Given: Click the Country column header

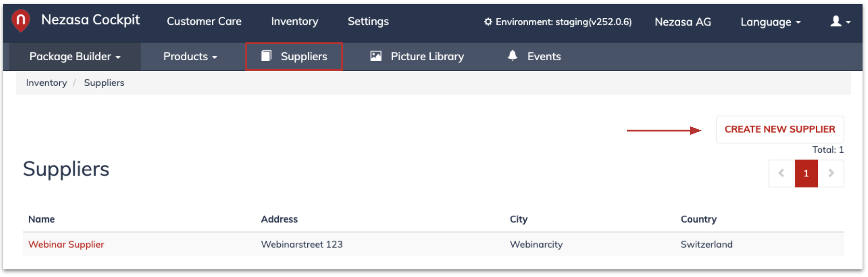Looking at the screenshot, I should 699,219.
